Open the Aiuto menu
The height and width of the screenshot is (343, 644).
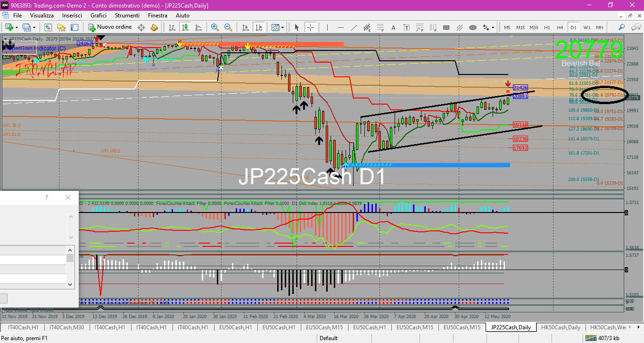[182, 16]
